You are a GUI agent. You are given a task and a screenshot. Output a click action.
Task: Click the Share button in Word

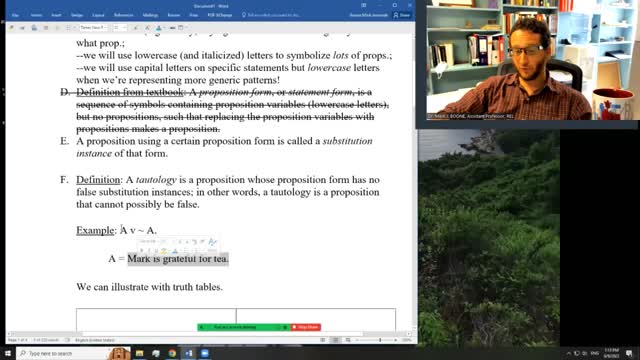[402, 15]
